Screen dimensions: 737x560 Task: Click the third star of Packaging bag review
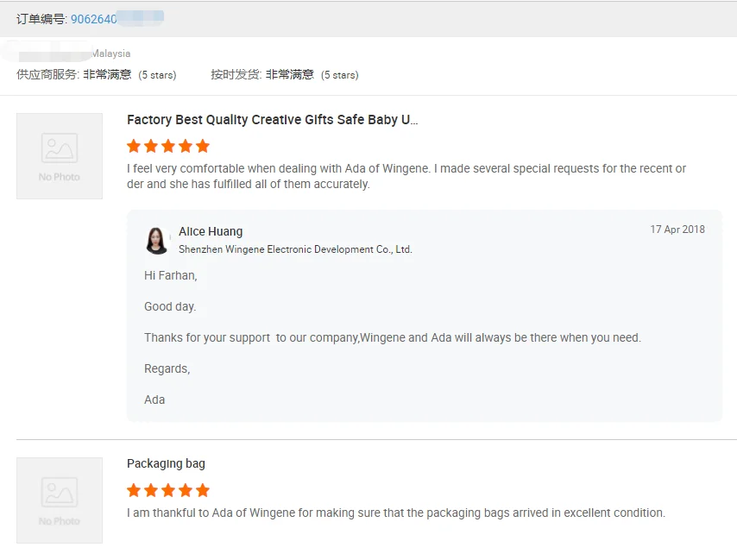[x=168, y=490]
